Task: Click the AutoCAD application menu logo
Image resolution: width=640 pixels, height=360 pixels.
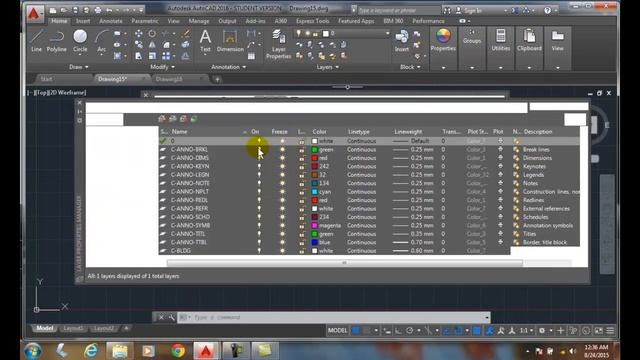Action: (x=34, y=14)
